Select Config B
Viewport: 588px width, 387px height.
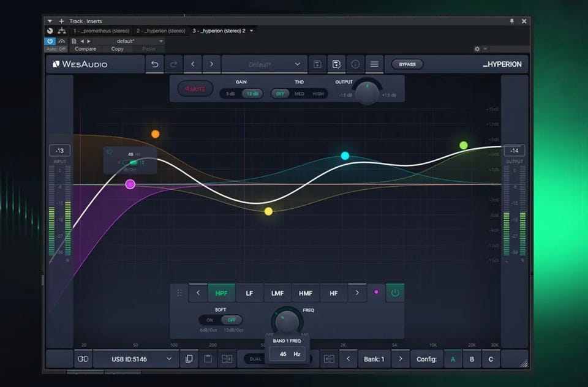tap(472, 359)
